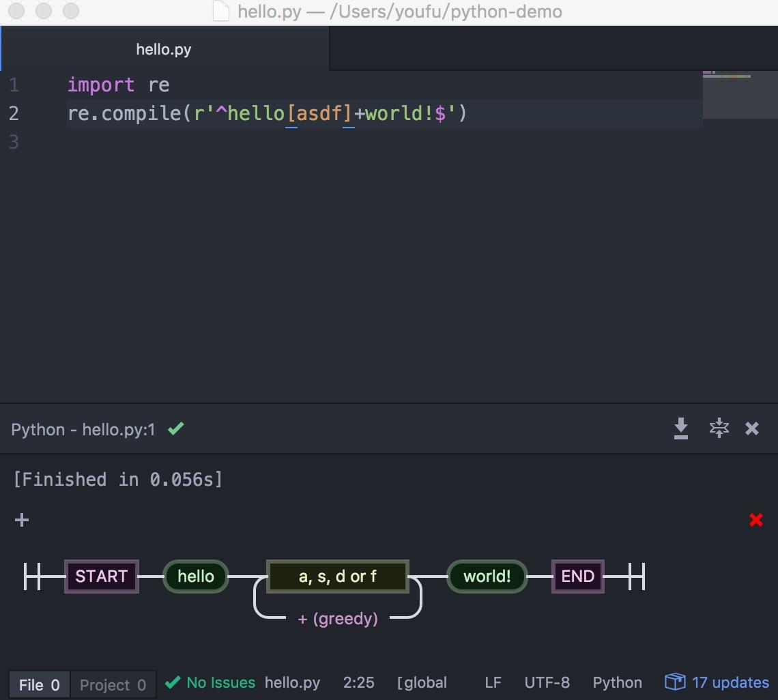778x700 pixels.
Task: Click the red X to dismiss regex diagram
Action: 755,520
